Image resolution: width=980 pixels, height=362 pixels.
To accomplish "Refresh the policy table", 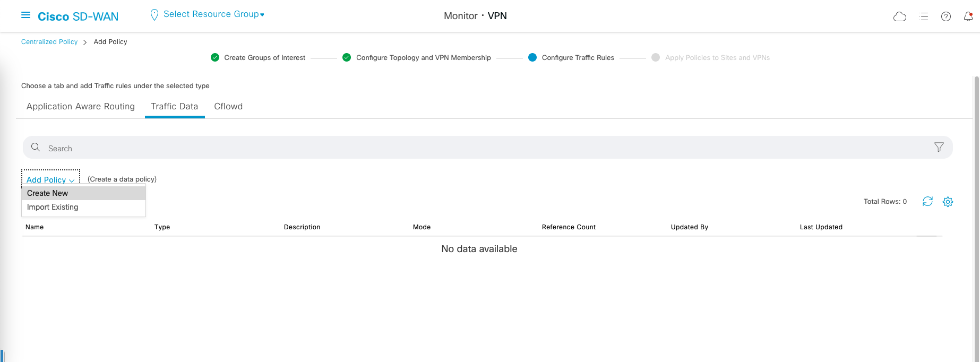I will point(927,201).
